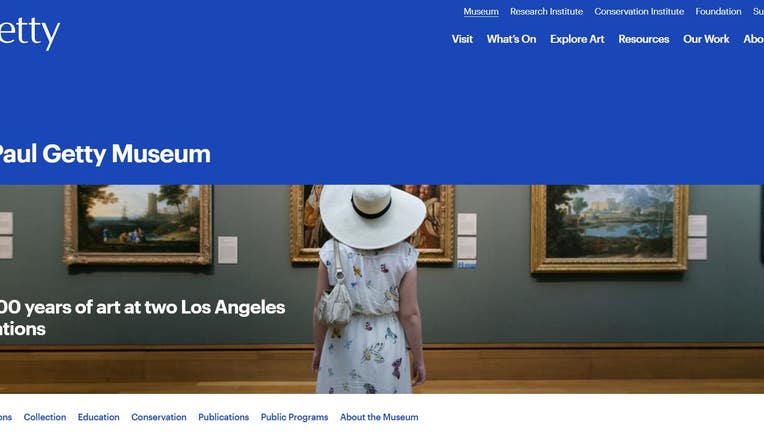
Task: Click the right landscape painting in hero
Action: point(609,228)
